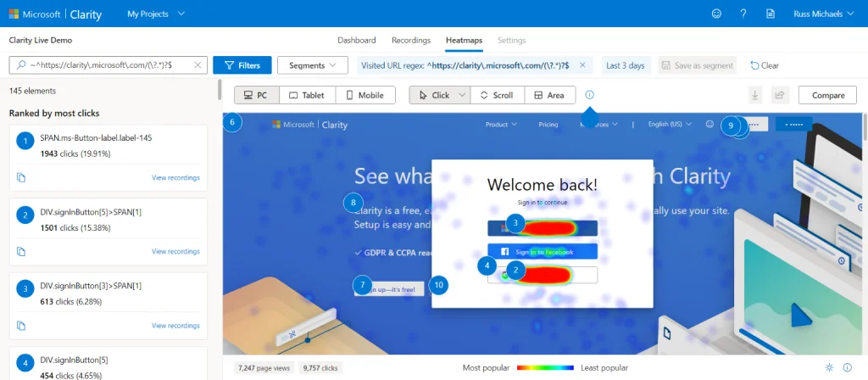This screenshot has height=380, width=868.
Task: Click the 145 elements count text
Action: pos(32,91)
